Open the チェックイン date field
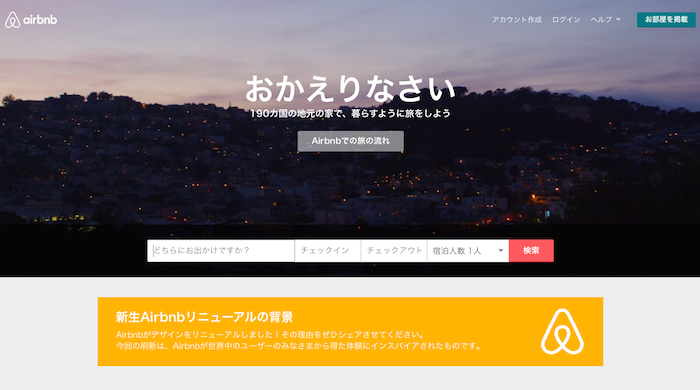Image resolution: width=700 pixels, height=390 pixels. (328, 250)
